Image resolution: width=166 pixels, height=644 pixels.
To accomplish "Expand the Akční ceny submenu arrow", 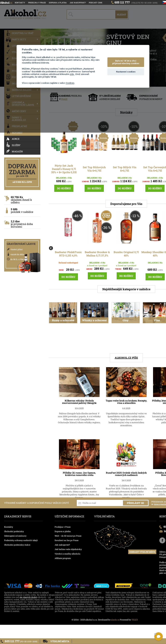I will click(x=37, y=111).
